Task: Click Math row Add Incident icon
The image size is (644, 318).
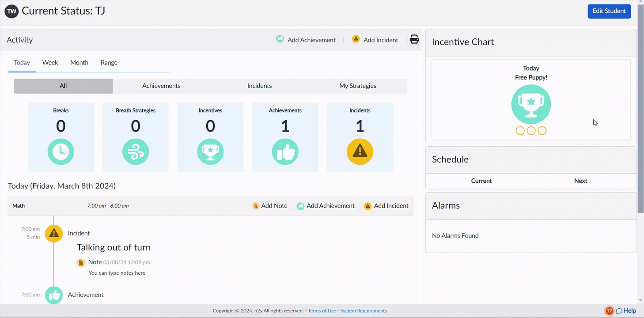Action: (x=367, y=206)
